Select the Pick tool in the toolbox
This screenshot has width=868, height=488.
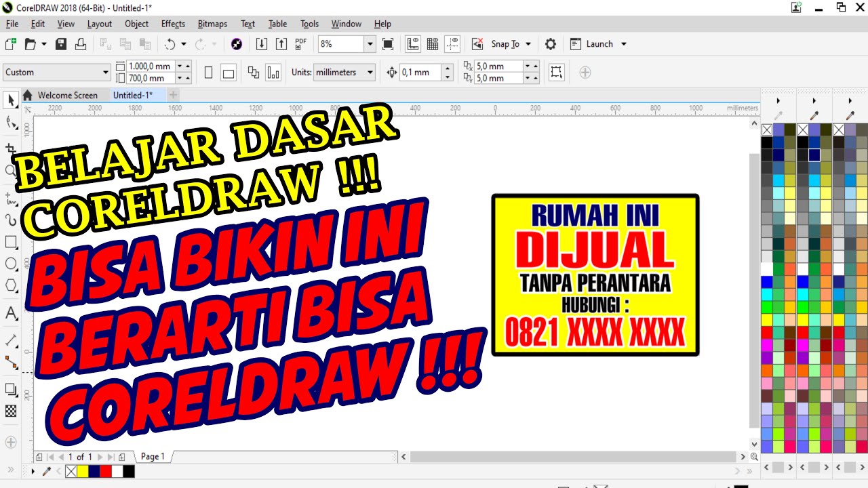pos(11,100)
